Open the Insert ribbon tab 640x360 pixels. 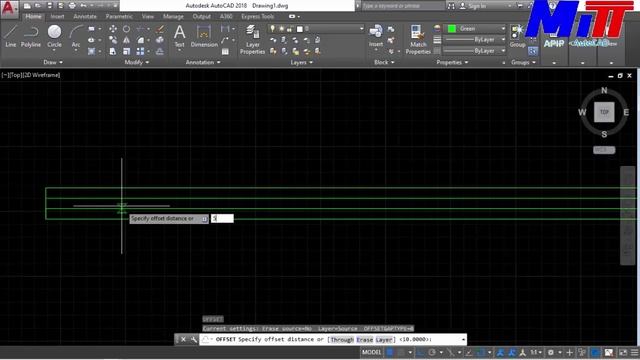[x=58, y=16]
